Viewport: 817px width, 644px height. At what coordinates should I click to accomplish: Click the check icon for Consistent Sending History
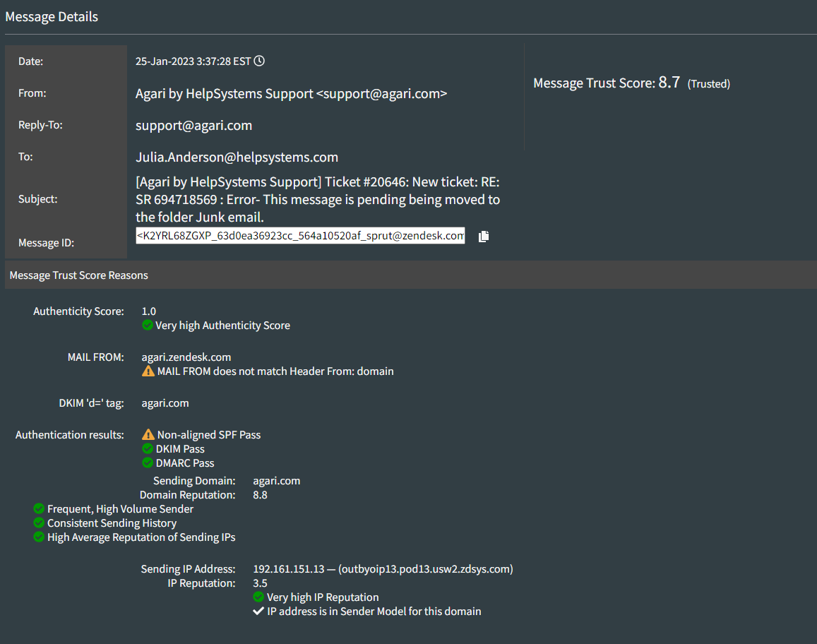39,523
